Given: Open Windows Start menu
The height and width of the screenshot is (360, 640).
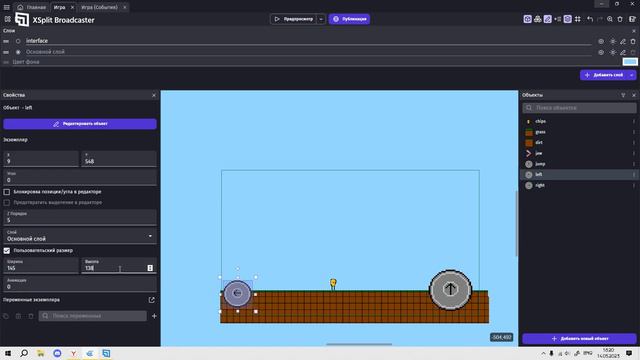Looking at the screenshot, I should (8, 353).
